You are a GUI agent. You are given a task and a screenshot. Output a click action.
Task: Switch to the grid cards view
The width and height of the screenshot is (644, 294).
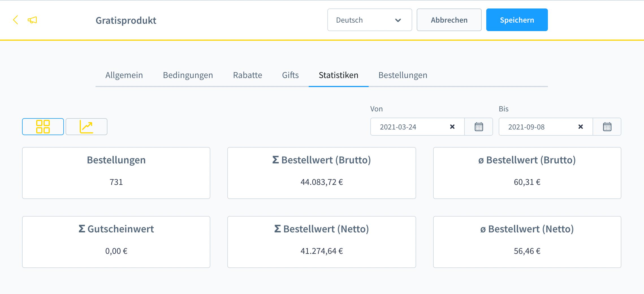(x=43, y=127)
